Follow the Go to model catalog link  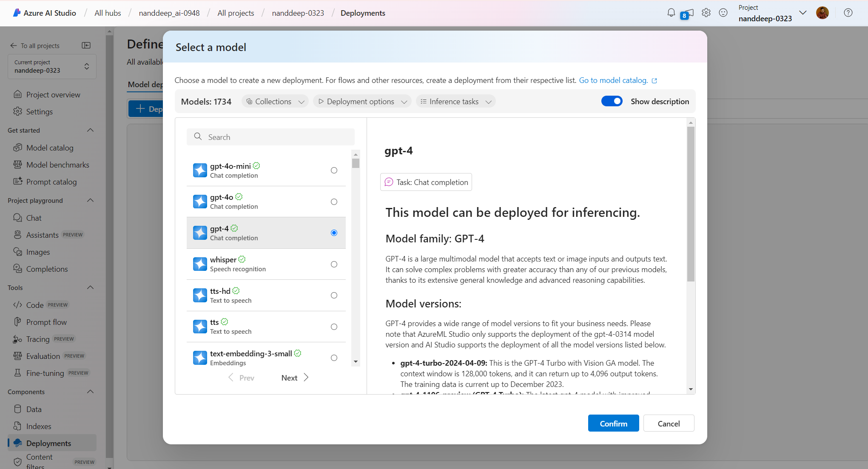click(x=613, y=80)
